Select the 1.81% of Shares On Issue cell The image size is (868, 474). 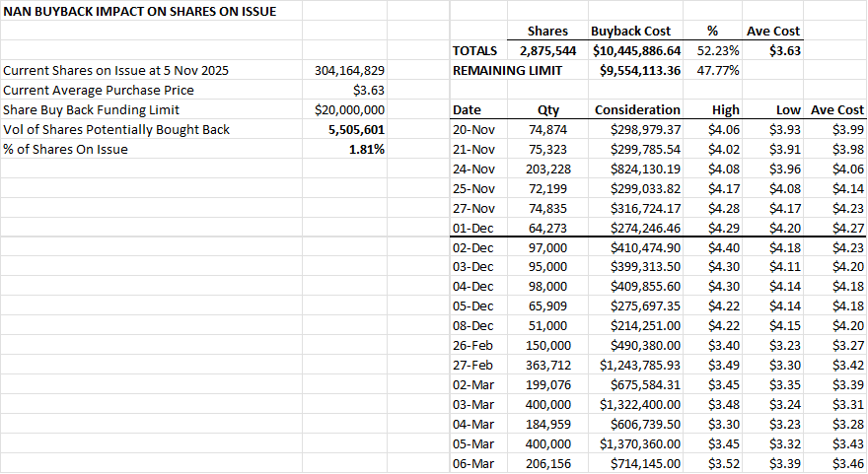pos(366,150)
